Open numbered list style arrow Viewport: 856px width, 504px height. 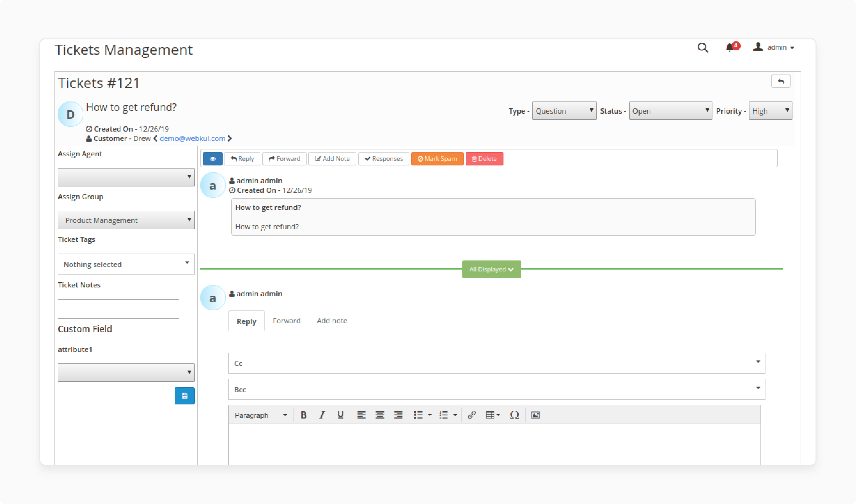[455, 415]
